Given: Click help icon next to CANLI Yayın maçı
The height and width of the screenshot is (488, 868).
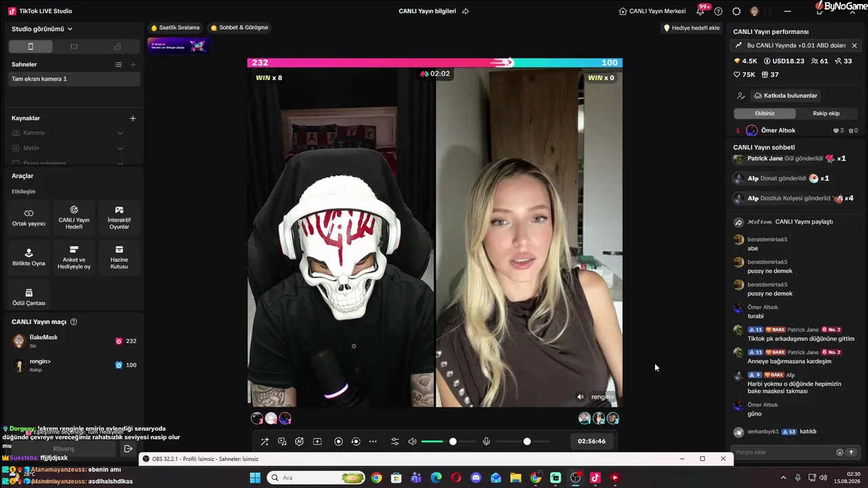Looking at the screenshot, I should [x=74, y=322].
